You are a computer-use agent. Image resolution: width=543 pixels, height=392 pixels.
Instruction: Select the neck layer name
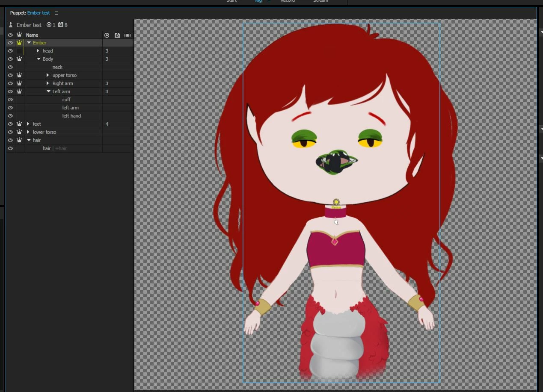coord(57,67)
